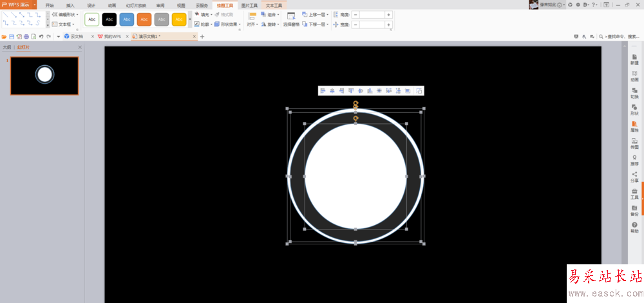
Task: Click the Print icon in the quick toolbar
Action: point(26,37)
